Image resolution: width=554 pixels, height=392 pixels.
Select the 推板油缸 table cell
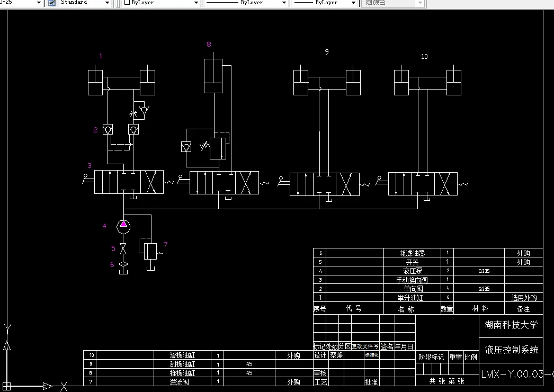[x=182, y=373]
